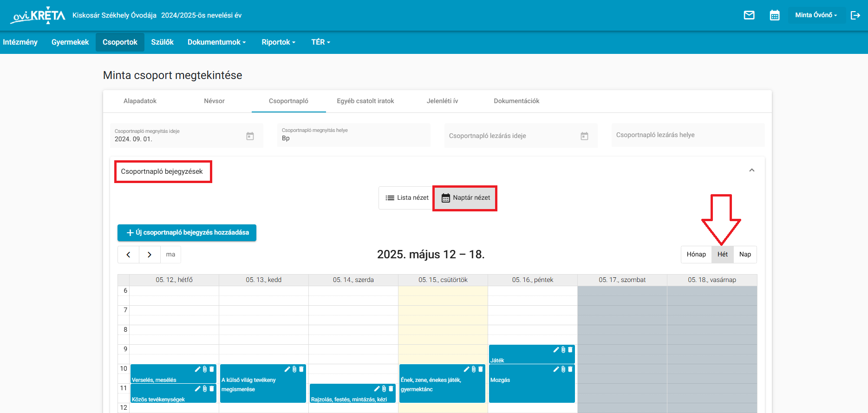Open the Jelenléti ív tab

click(442, 101)
